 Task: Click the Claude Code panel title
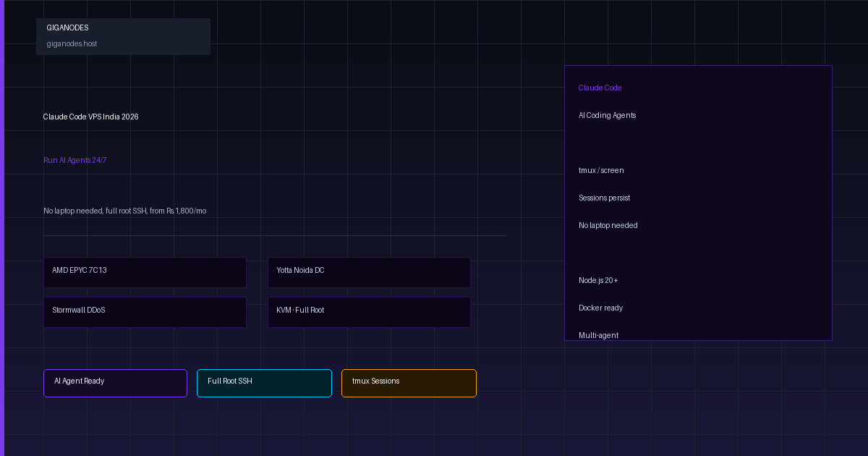point(600,88)
